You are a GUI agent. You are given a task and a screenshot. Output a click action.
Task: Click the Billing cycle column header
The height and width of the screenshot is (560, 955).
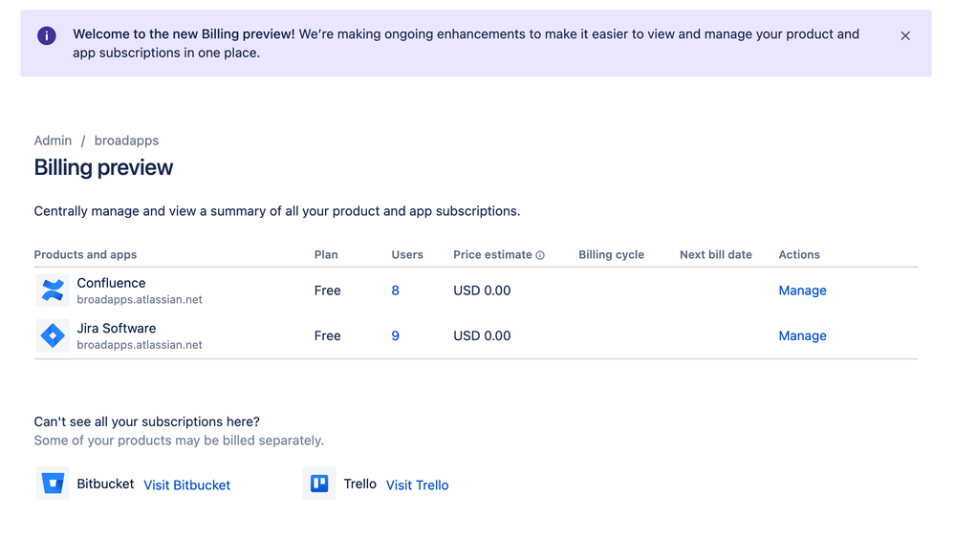[x=612, y=254]
